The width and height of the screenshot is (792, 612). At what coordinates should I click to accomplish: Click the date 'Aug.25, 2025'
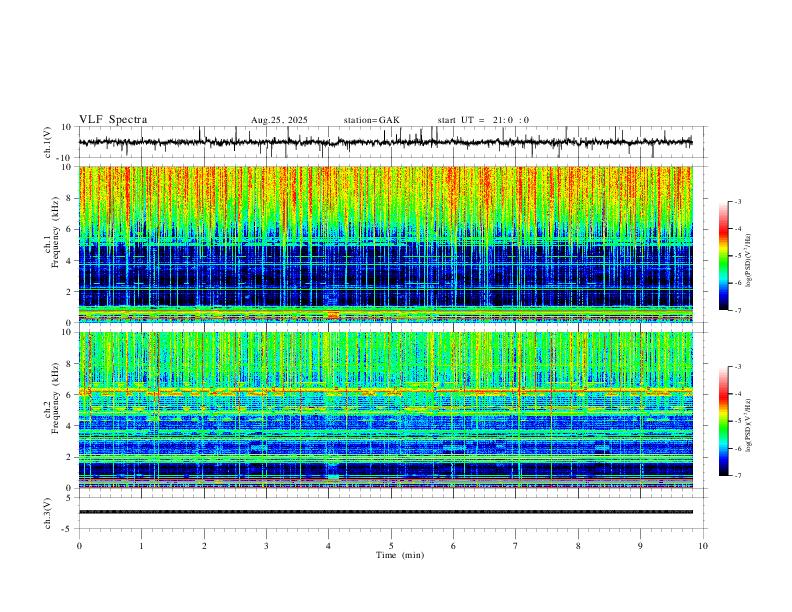pos(279,120)
